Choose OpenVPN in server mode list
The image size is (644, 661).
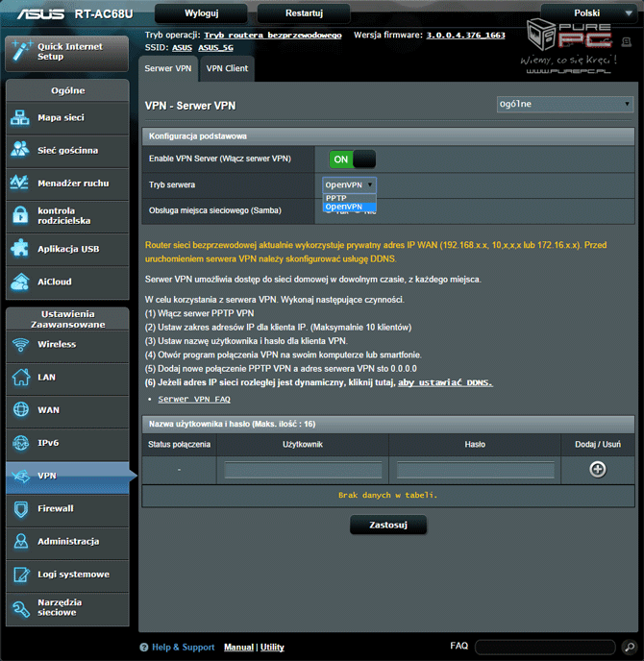[349, 207]
